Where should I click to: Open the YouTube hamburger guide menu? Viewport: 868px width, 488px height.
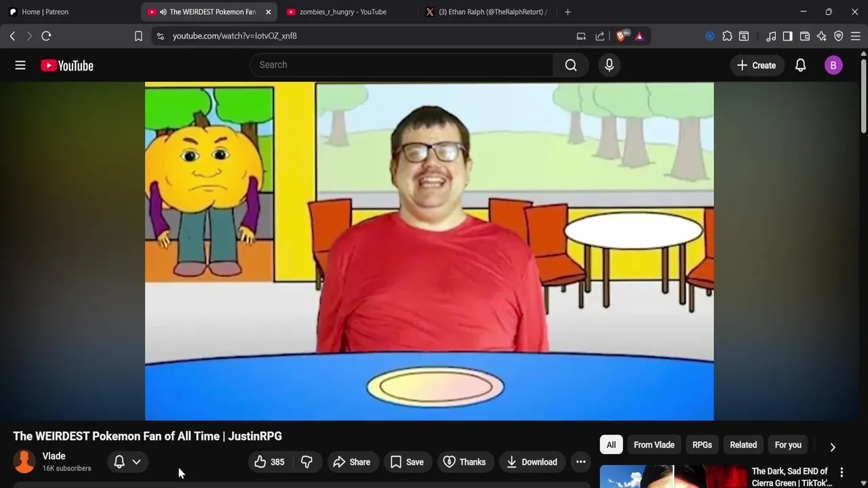click(x=20, y=65)
